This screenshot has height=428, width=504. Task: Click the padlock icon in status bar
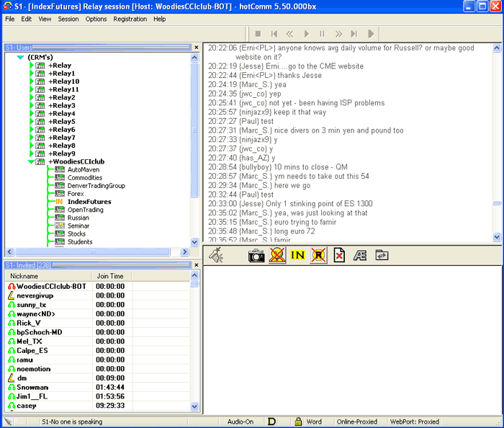click(x=297, y=422)
